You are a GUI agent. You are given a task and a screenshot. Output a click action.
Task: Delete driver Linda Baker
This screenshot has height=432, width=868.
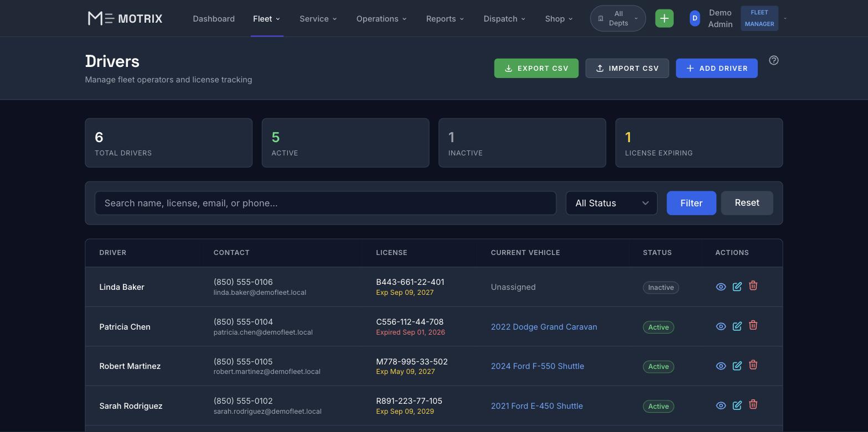click(x=753, y=286)
